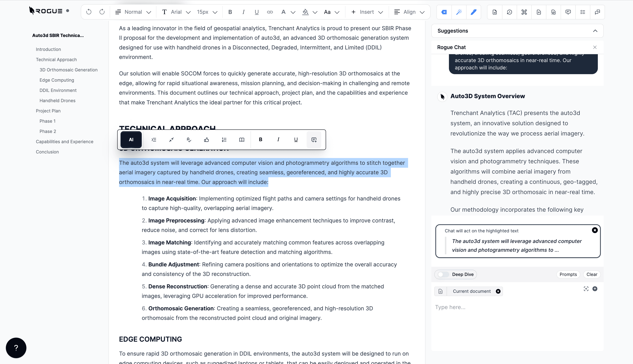Screen dimensions: 633x364
Task: Go to Conclusion in the outline
Action: (47, 152)
